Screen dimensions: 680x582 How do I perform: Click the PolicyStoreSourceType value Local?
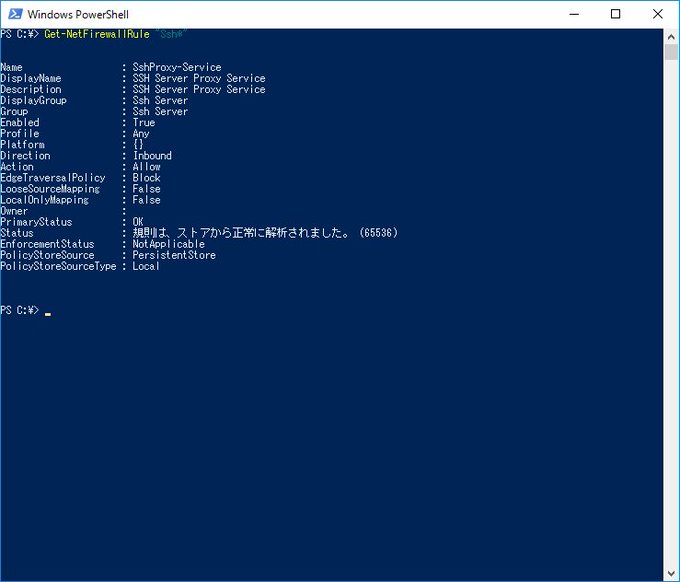coord(146,266)
